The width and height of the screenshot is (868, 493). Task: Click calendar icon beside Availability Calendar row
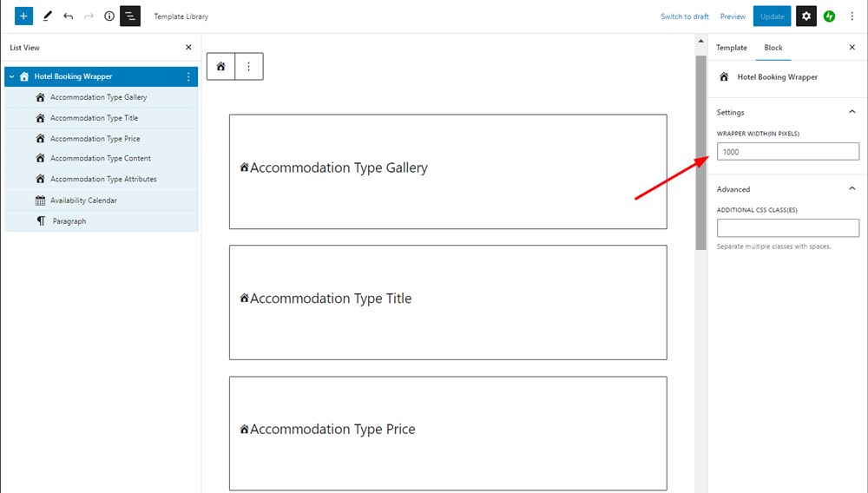(x=40, y=200)
